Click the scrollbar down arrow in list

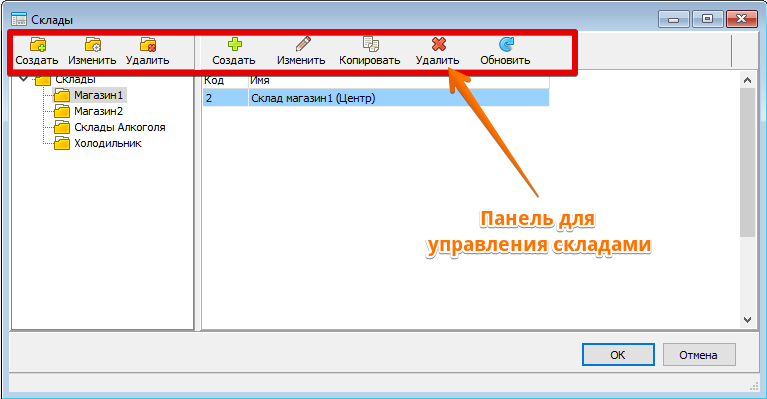tap(747, 320)
